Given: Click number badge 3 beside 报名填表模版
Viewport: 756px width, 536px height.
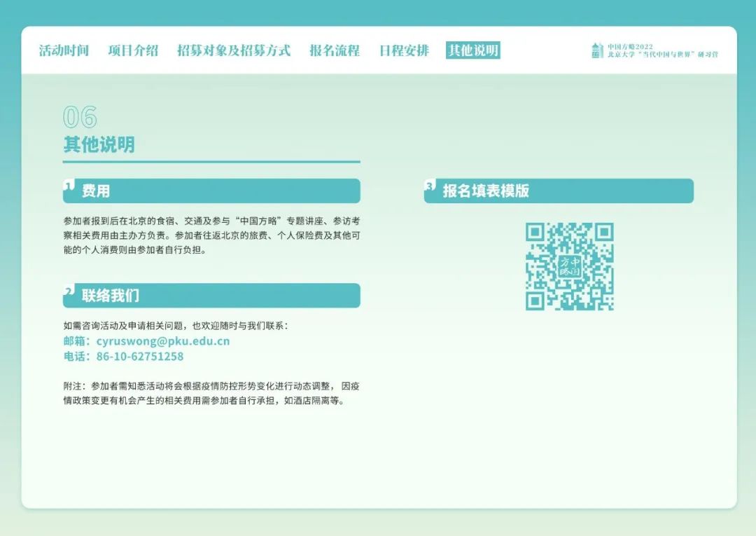Looking at the screenshot, I should pyautogui.click(x=430, y=185).
